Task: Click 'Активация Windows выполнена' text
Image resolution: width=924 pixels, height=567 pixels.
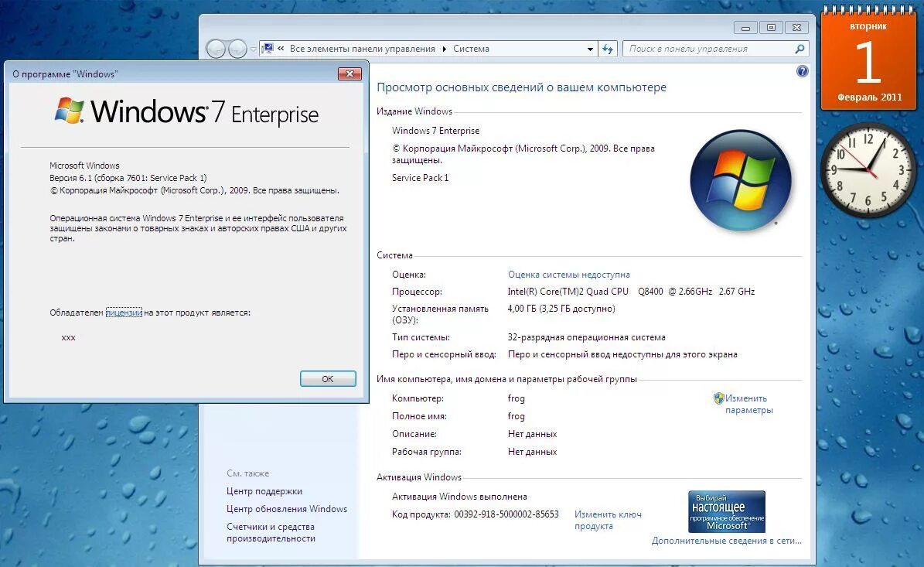Action: click(x=459, y=497)
